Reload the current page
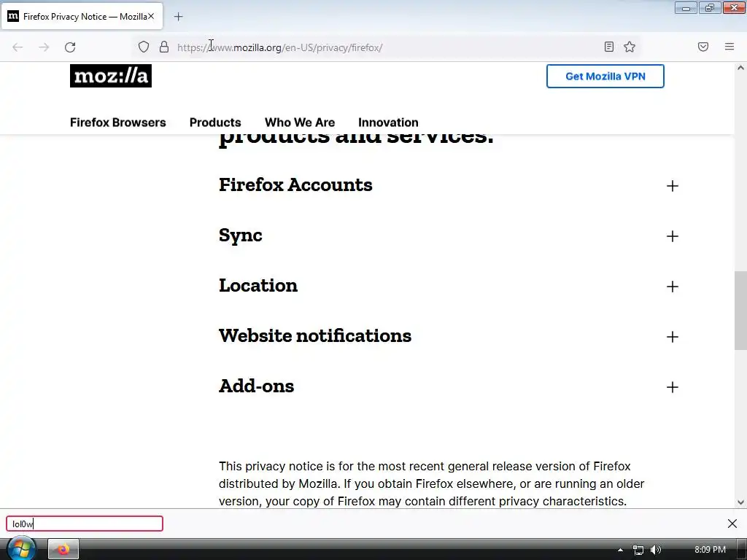747x560 pixels. click(x=70, y=47)
